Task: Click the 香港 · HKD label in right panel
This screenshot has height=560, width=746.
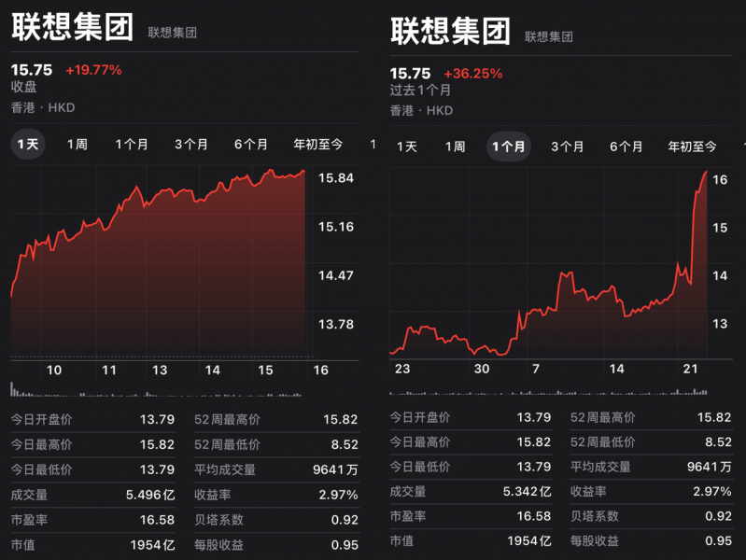Action: [421, 110]
